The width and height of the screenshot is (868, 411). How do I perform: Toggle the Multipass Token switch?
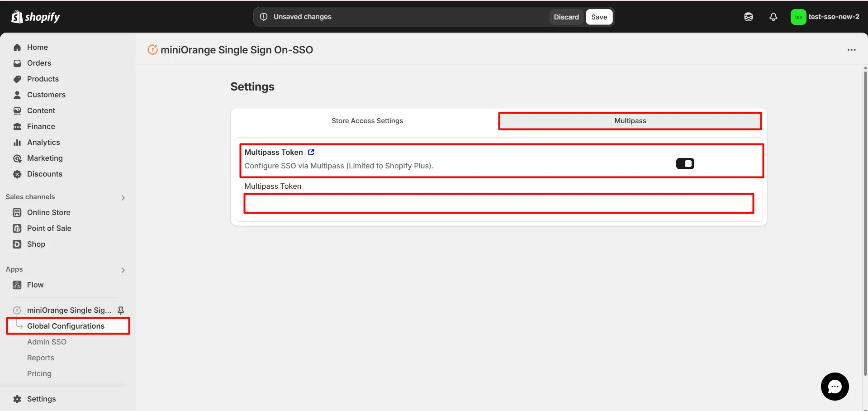[685, 163]
